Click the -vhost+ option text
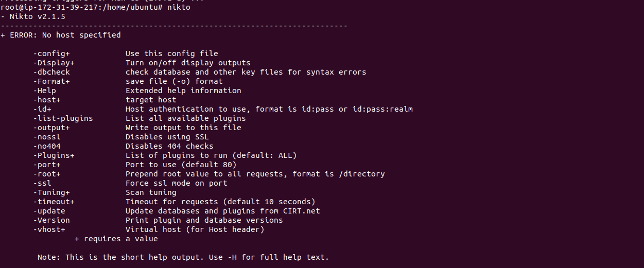 point(49,229)
